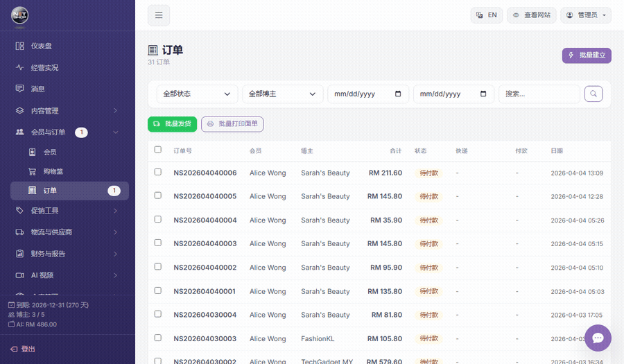Viewport: 624px width, 364px height.
Task: Click the green 批量发货 button
Action: click(173, 123)
